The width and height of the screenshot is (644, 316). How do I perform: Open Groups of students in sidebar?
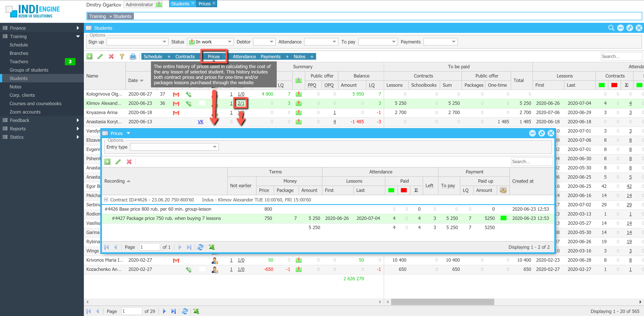point(29,70)
